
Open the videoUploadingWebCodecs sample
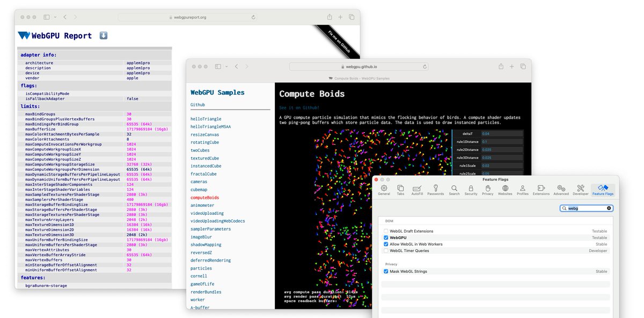[x=217, y=221]
